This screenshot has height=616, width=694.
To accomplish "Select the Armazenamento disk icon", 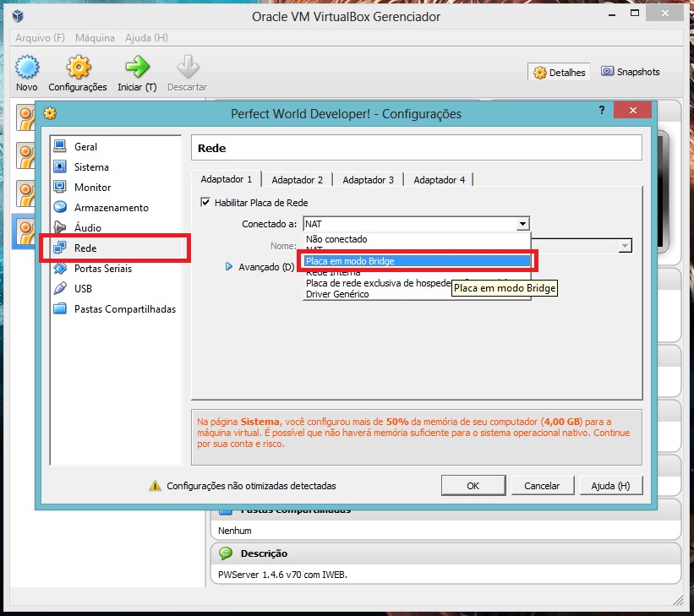I will 60,207.
